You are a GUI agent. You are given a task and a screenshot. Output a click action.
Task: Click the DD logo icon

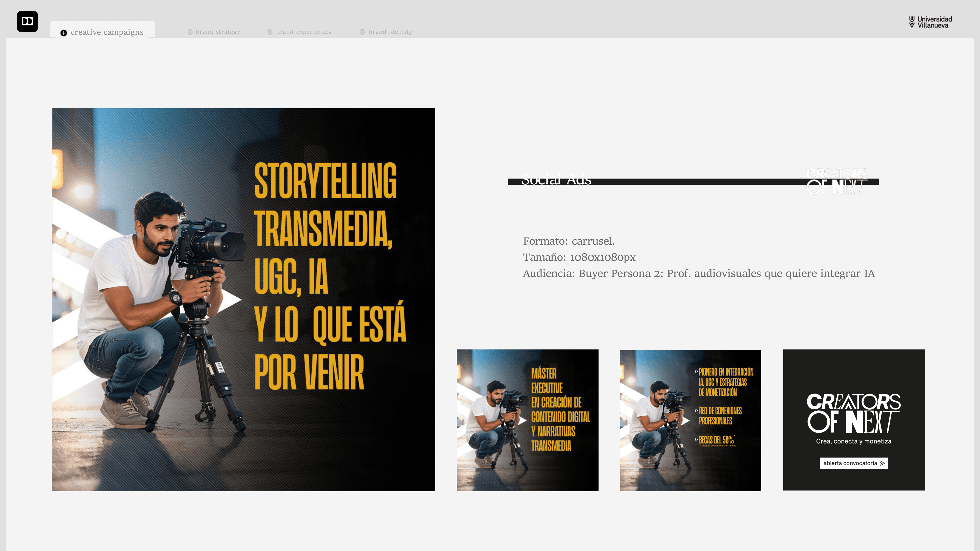(x=27, y=21)
